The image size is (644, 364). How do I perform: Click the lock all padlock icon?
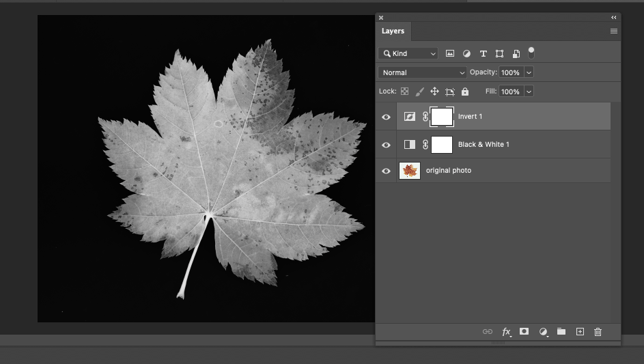coord(465,92)
